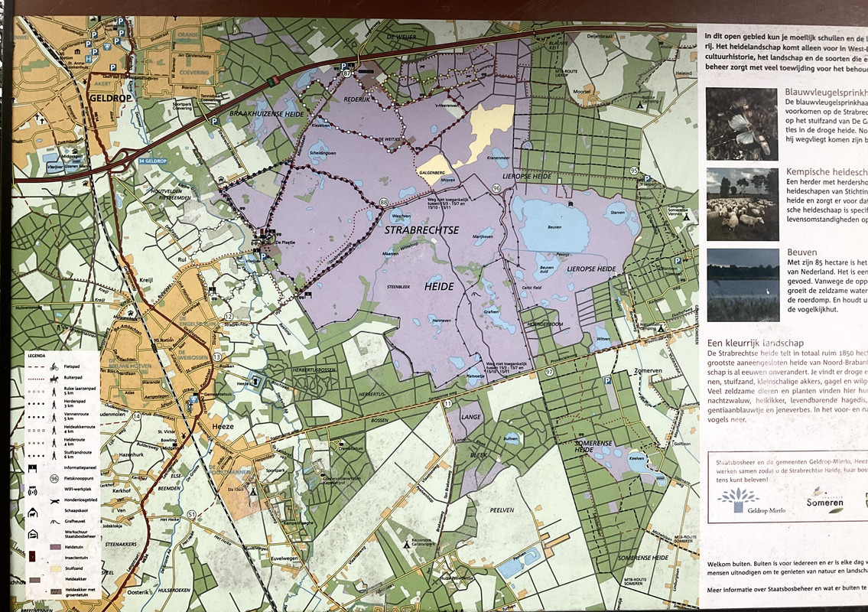Click cycle junction number 12 near Heeze
The image size is (868, 612).
(x=229, y=317)
